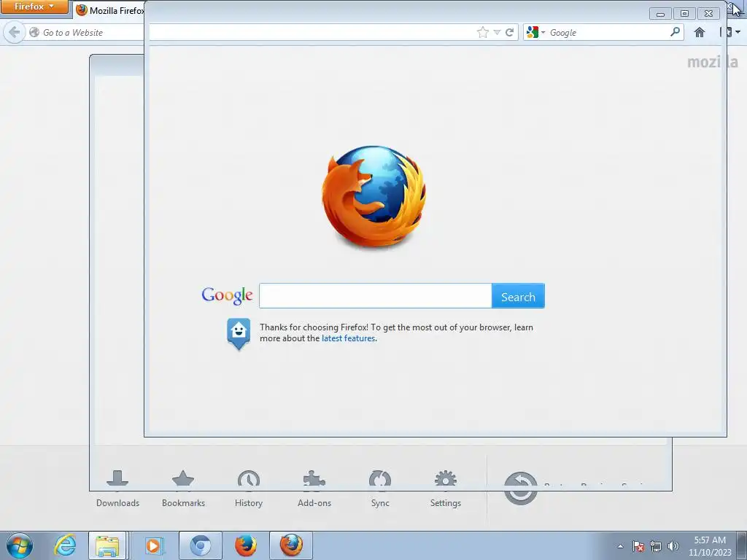Open Windows Explorer folder on taskbar
Screen dimensions: 747x560
coord(107,545)
